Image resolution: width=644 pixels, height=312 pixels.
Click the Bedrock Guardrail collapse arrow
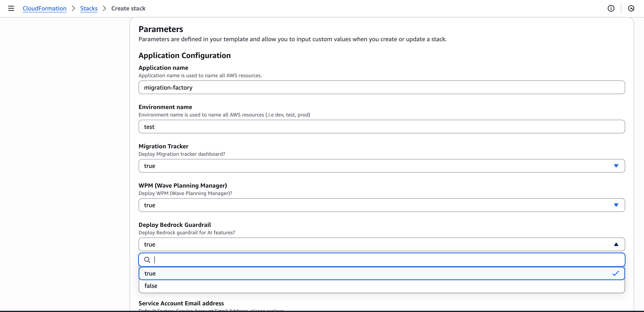point(616,244)
